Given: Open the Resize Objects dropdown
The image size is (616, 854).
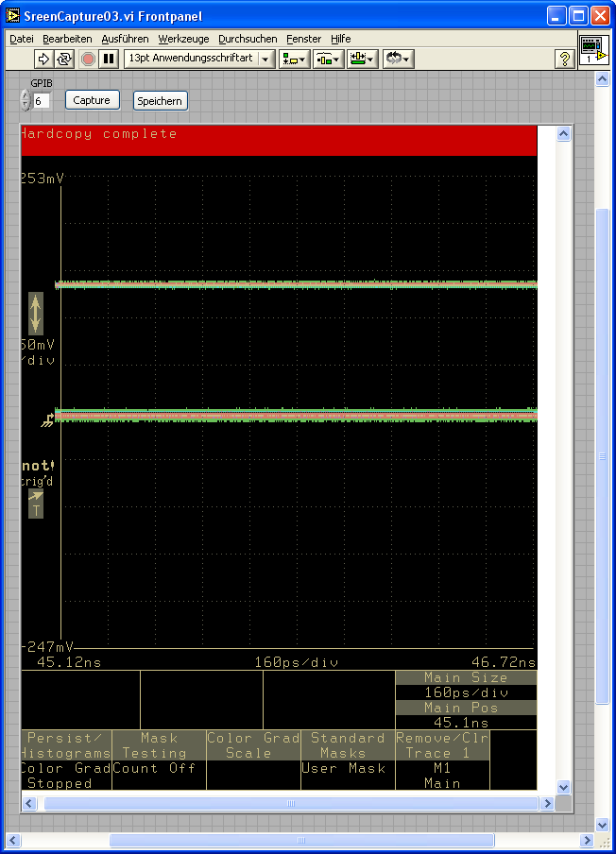Looking at the screenshot, I should [362, 59].
